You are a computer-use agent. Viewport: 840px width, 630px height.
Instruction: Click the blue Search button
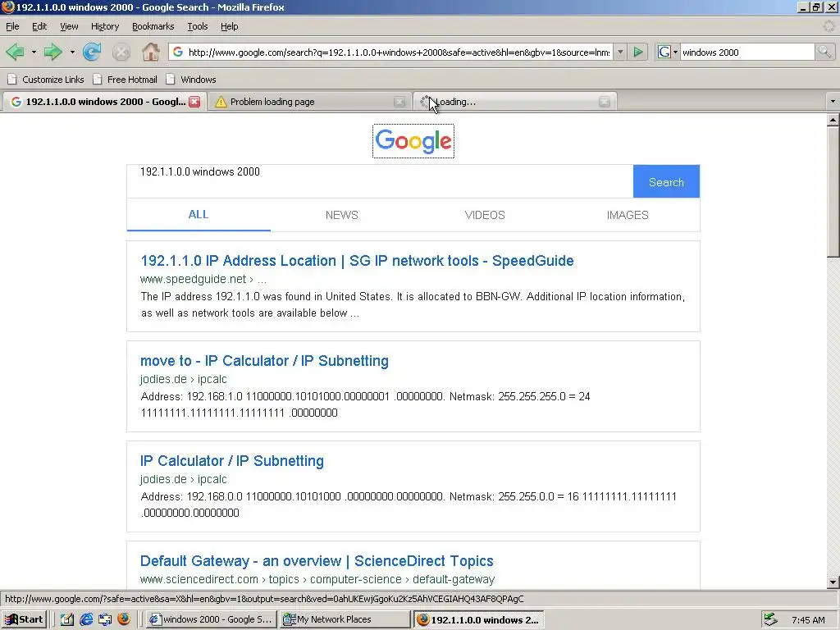666,181
